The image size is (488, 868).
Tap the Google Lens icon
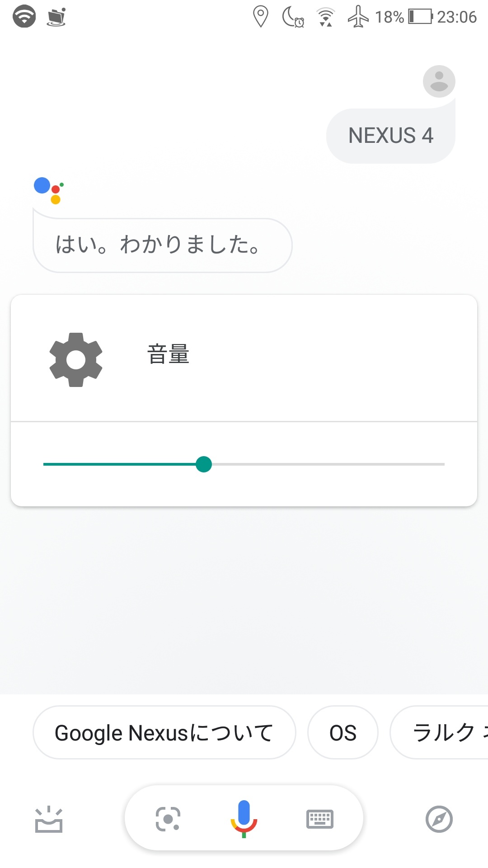point(168,819)
